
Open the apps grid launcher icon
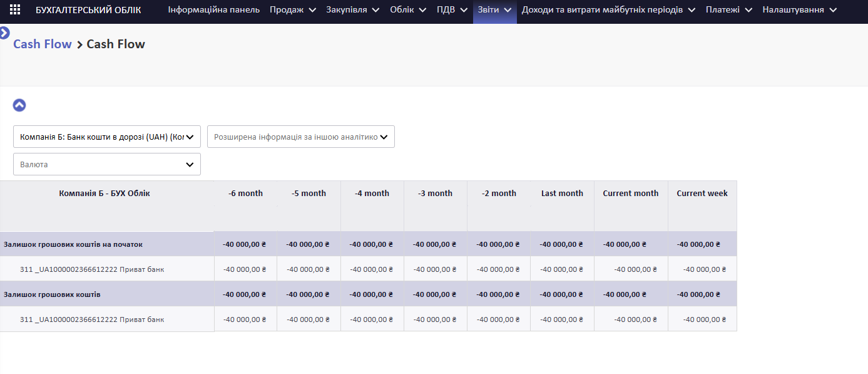pyautogui.click(x=15, y=10)
